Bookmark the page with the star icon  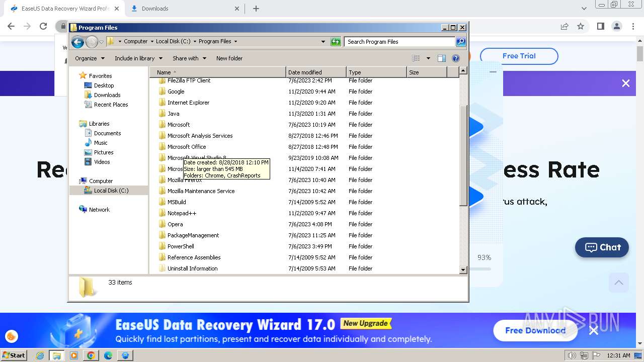point(581,26)
